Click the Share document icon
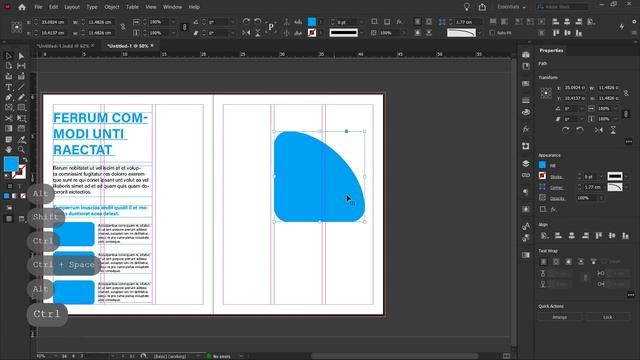Screen dimensions: 640x360 click(482, 7)
